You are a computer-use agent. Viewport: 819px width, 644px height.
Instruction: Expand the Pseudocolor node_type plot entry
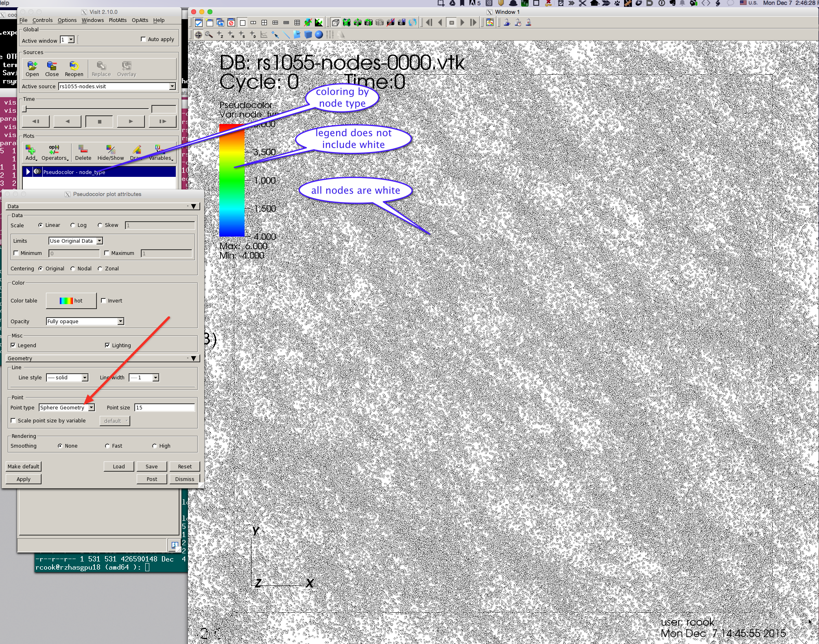28,172
